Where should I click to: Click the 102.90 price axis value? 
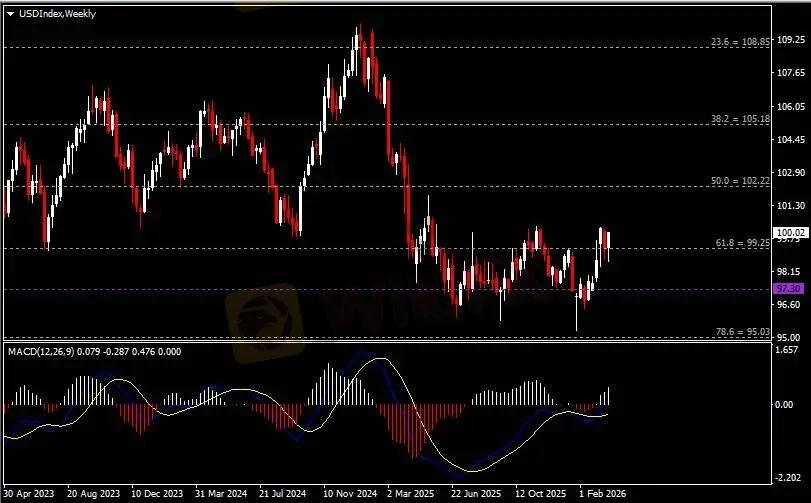[791, 173]
